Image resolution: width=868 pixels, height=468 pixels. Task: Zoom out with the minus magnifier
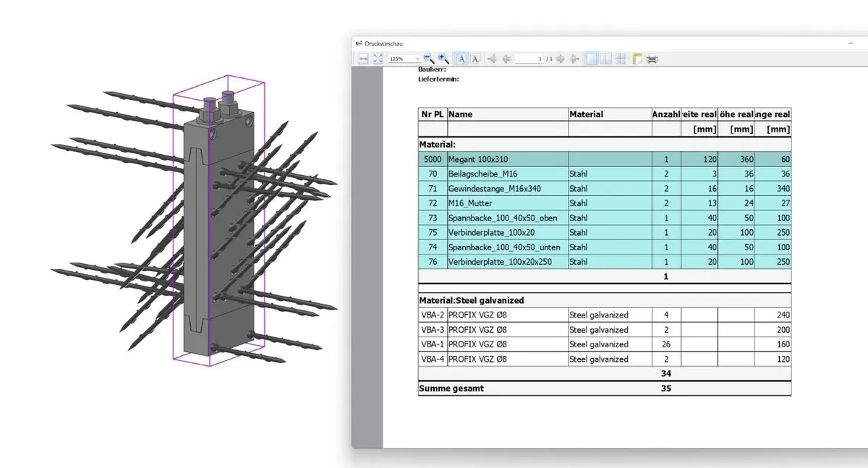pyautogui.click(x=429, y=59)
